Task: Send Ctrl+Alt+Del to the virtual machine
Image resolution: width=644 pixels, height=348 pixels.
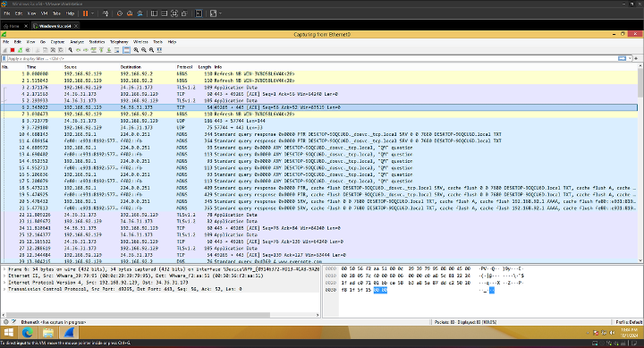Action: [106, 13]
